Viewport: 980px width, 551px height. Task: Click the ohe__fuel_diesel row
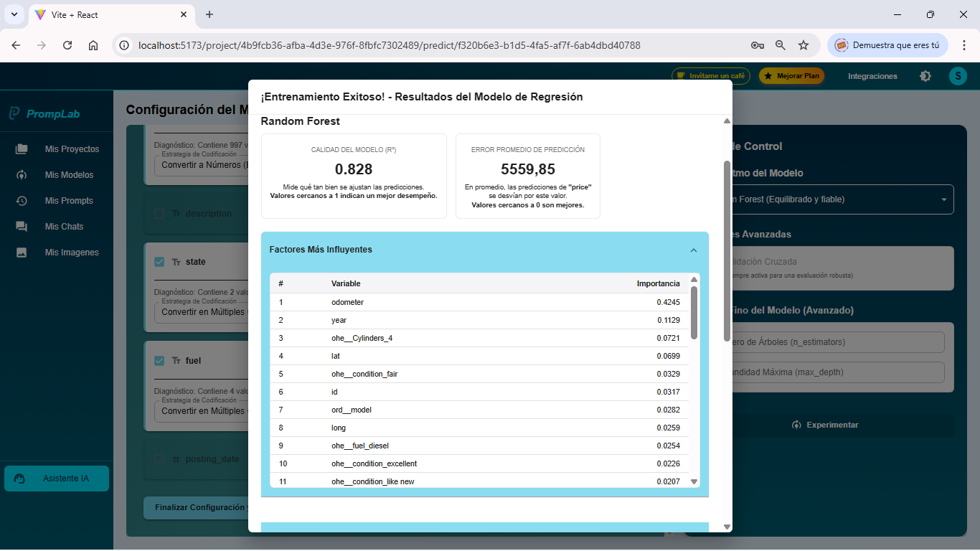tap(479, 446)
